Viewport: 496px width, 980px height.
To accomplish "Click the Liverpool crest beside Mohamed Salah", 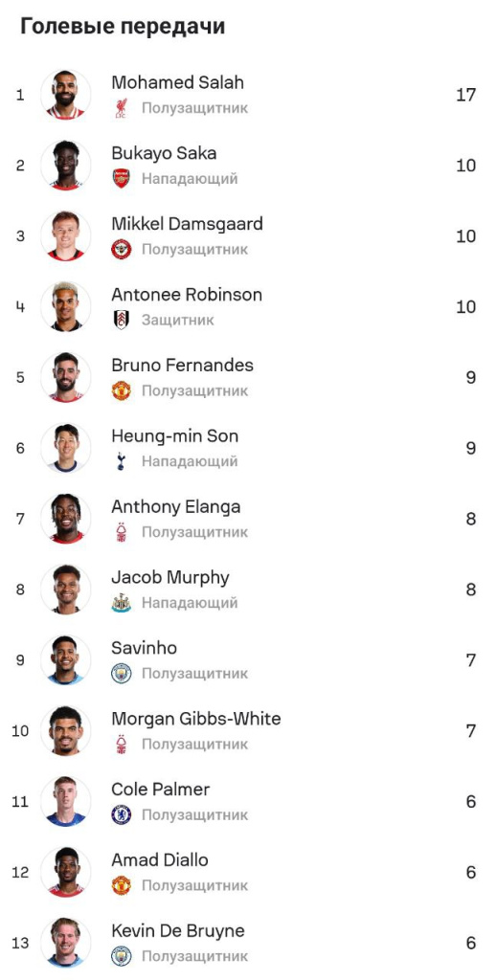I will [121, 108].
